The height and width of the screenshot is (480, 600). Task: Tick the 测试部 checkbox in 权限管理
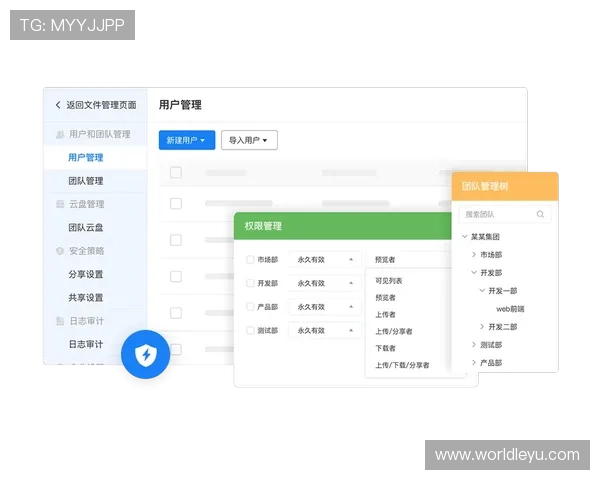pos(250,330)
